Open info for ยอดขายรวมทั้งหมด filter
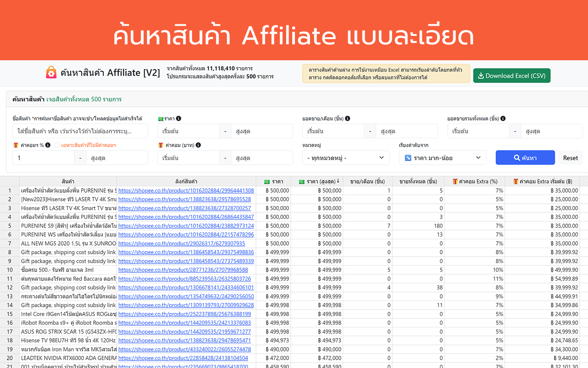The image size is (588, 368). (503, 118)
